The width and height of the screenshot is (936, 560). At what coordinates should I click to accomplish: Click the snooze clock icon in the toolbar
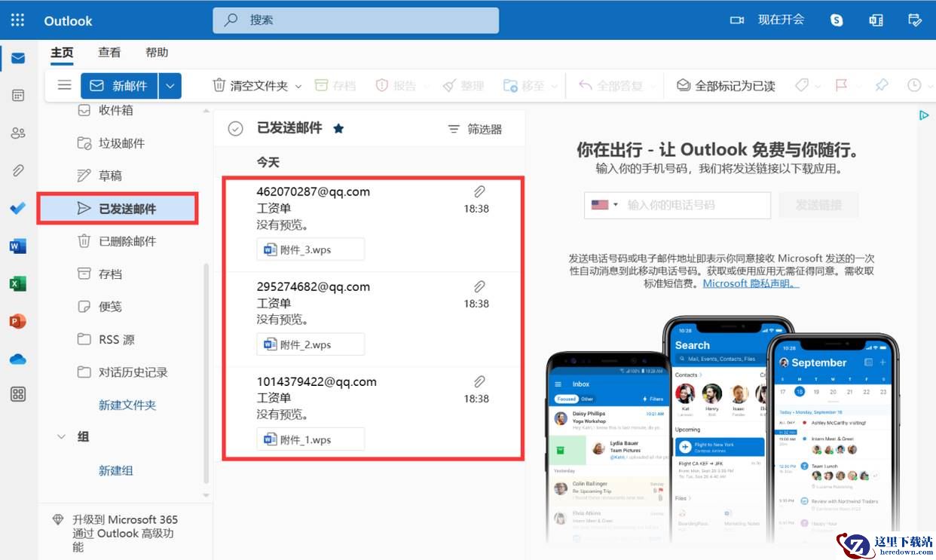coord(914,86)
